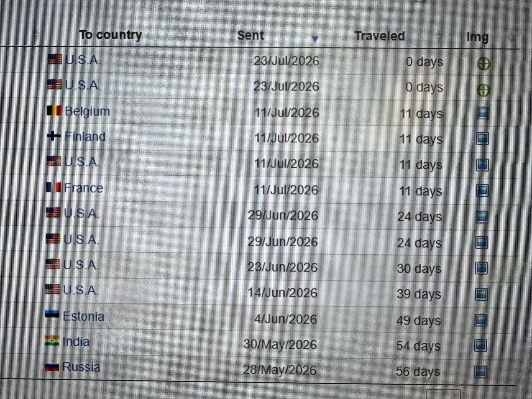The height and width of the screenshot is (399, 532).
Task: Toggle Sent column descending sort arrow
Action: (x=315, y=39)
